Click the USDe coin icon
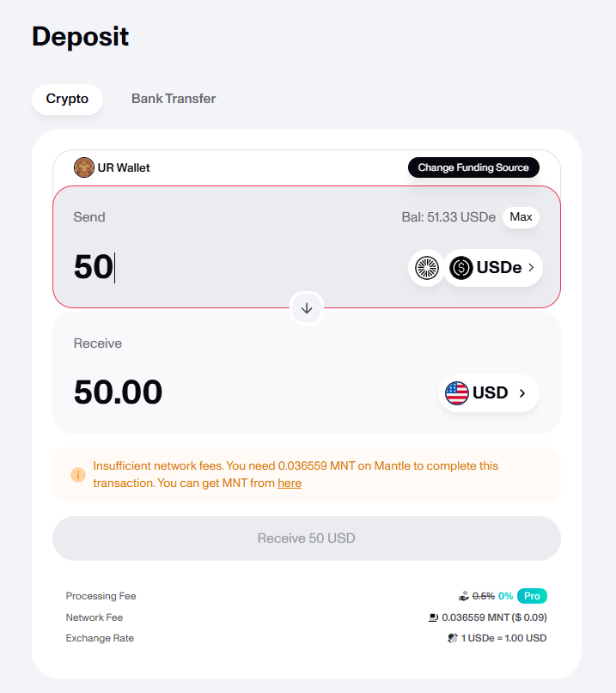 point(461,268)
